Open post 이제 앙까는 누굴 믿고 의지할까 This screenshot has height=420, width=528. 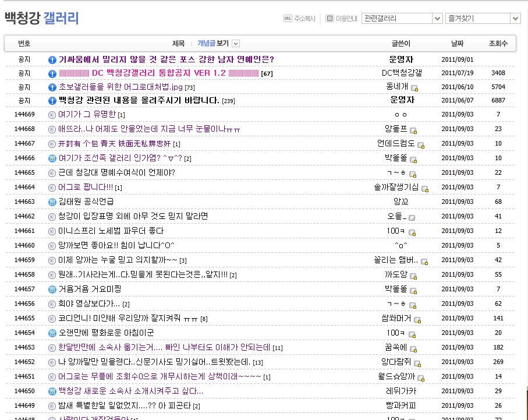pos(118,260)
